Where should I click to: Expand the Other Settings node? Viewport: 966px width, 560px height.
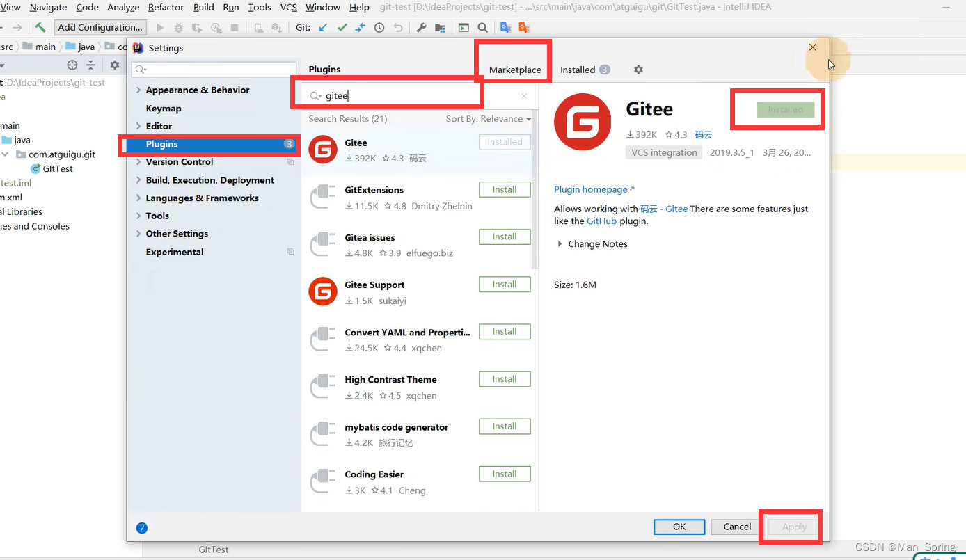tap(138, 234)
